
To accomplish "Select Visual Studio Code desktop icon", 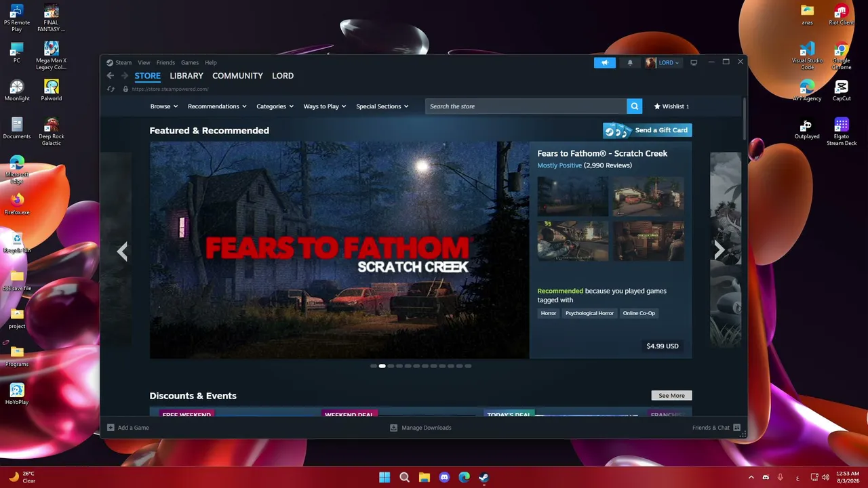I will [x=807, y=56].
